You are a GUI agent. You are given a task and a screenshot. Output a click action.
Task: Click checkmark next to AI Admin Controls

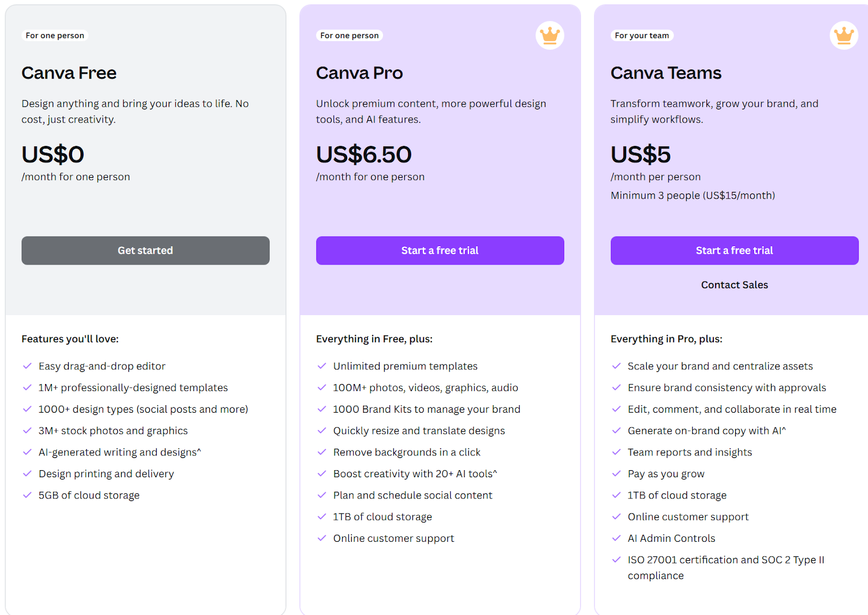coord(616,538)
